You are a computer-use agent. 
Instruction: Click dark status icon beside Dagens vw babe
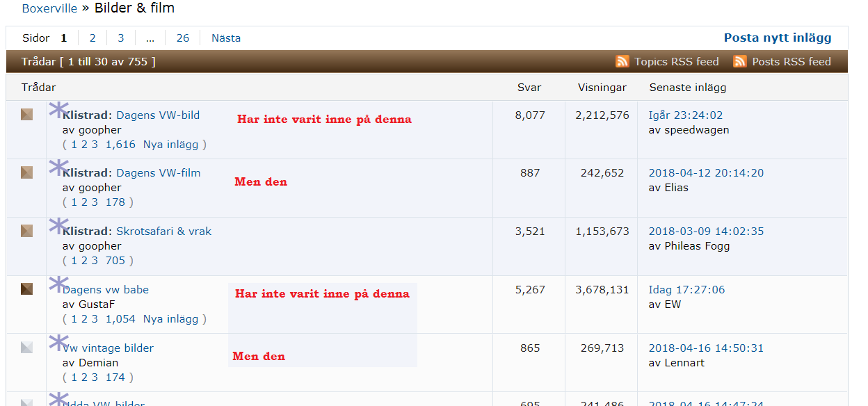(x=26, y=289)
